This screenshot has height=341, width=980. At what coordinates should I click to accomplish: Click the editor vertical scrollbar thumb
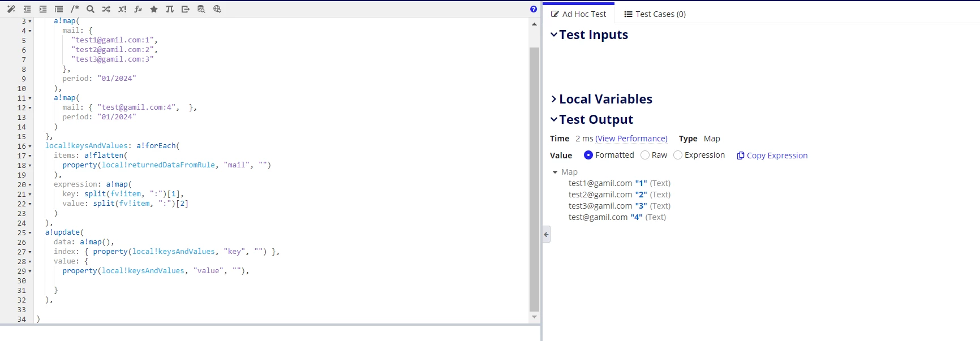pyautogui.click(x=534, y=179)
